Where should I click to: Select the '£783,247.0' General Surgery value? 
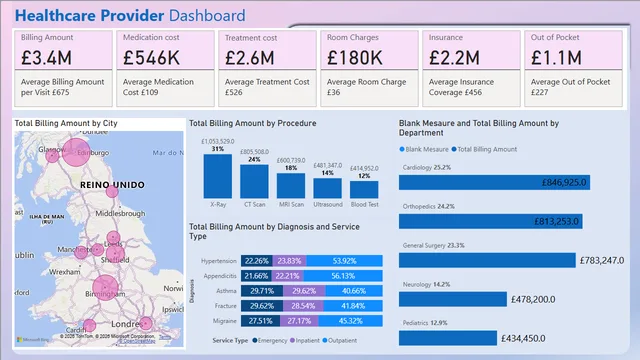point(602,260)
